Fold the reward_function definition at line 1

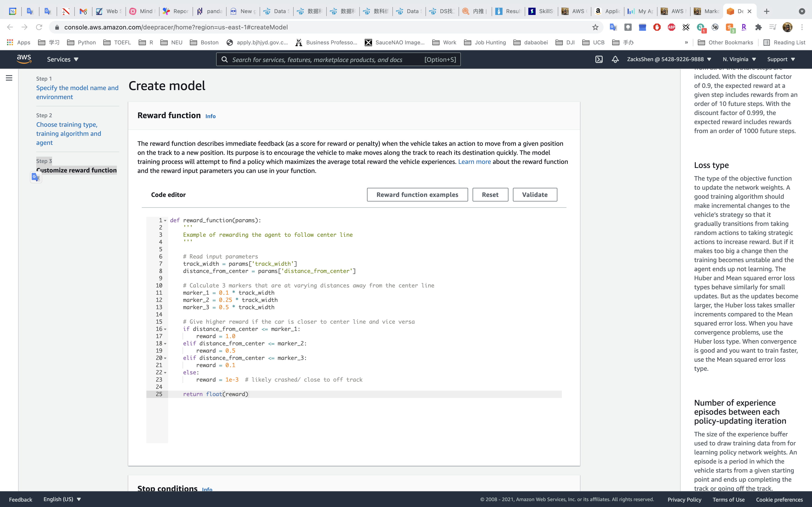pyautogui.click(x=165, y=221)
